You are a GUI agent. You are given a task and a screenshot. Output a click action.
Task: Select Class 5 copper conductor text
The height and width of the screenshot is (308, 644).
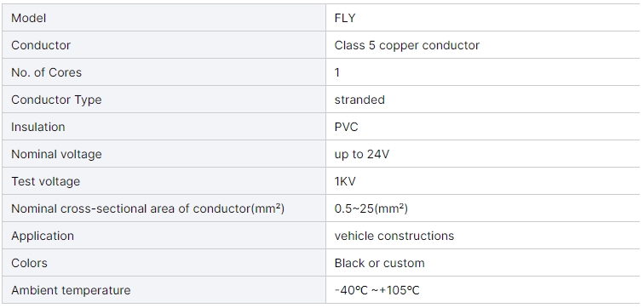tap(406, 45)
